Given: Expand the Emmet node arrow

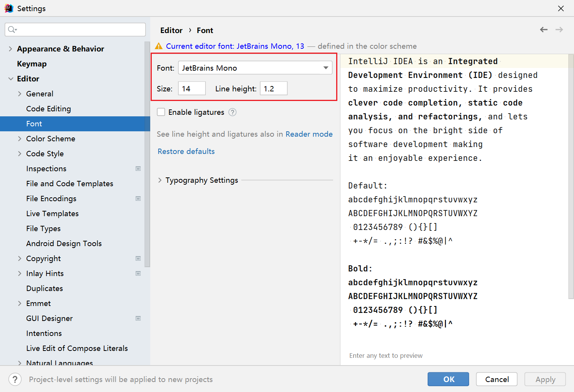Looking at the screenshot, I should point(20,303).
